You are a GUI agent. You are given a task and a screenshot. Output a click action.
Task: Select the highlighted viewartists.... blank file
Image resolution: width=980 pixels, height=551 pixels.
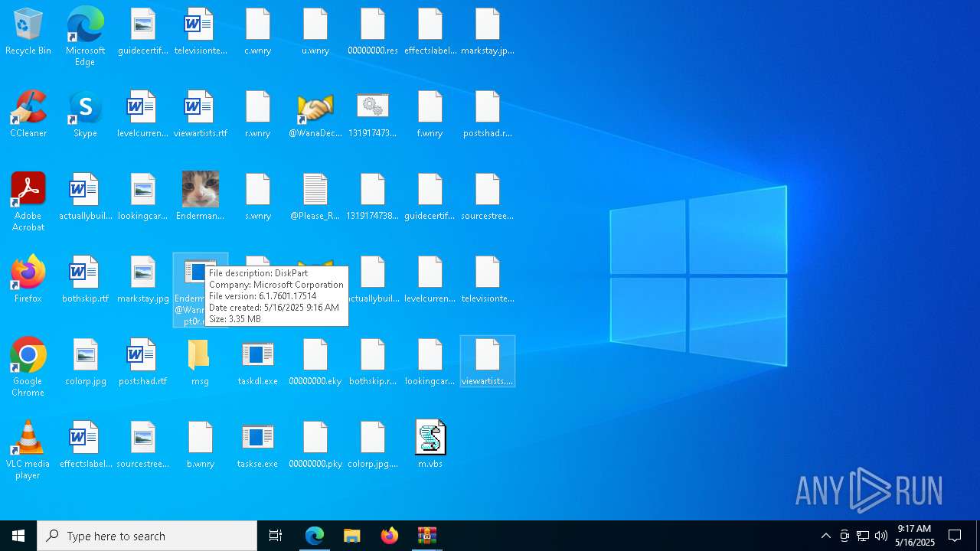(x=488, y=361)
